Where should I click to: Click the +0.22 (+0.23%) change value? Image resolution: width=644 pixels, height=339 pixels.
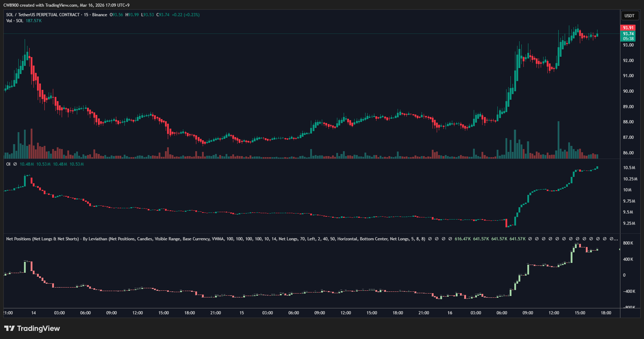tap(186, 15)
